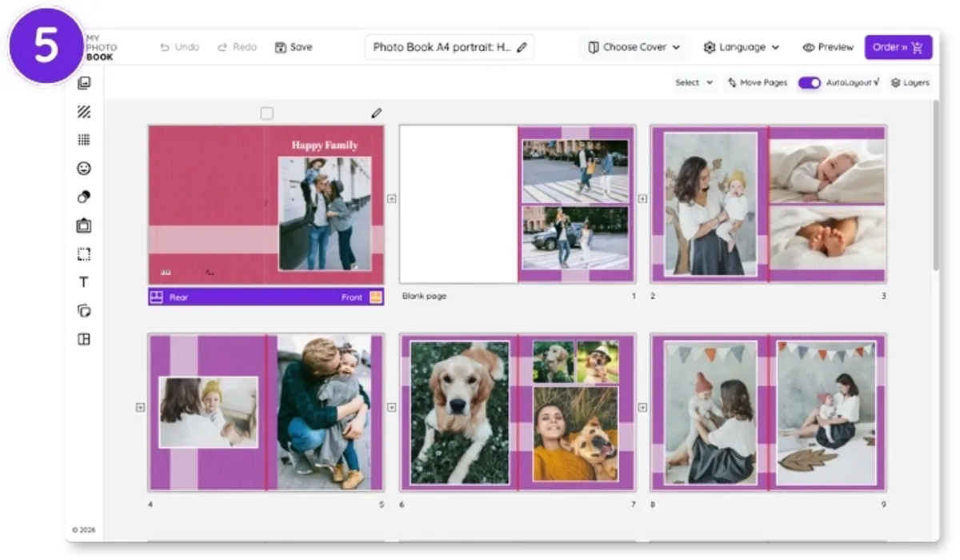Select the dashed-square placeholder tool
Screen dimensions: 960x560
coord(84,254)
